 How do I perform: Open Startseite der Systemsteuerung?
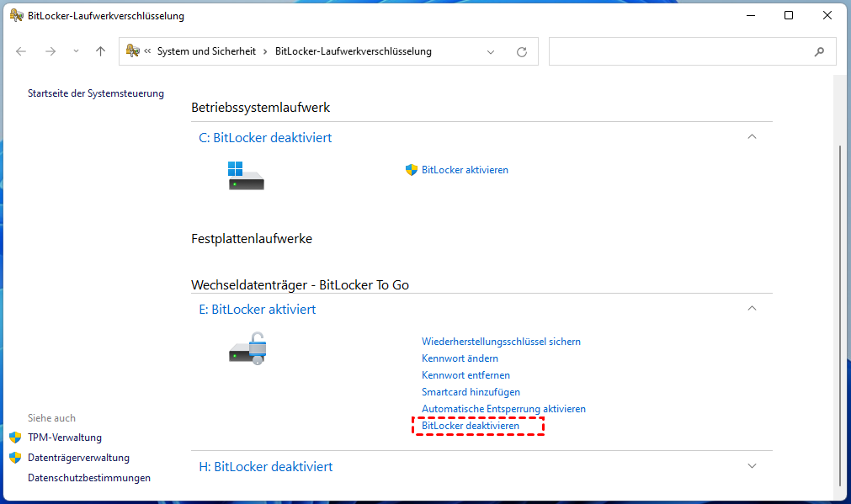click(x=95, y=93)
